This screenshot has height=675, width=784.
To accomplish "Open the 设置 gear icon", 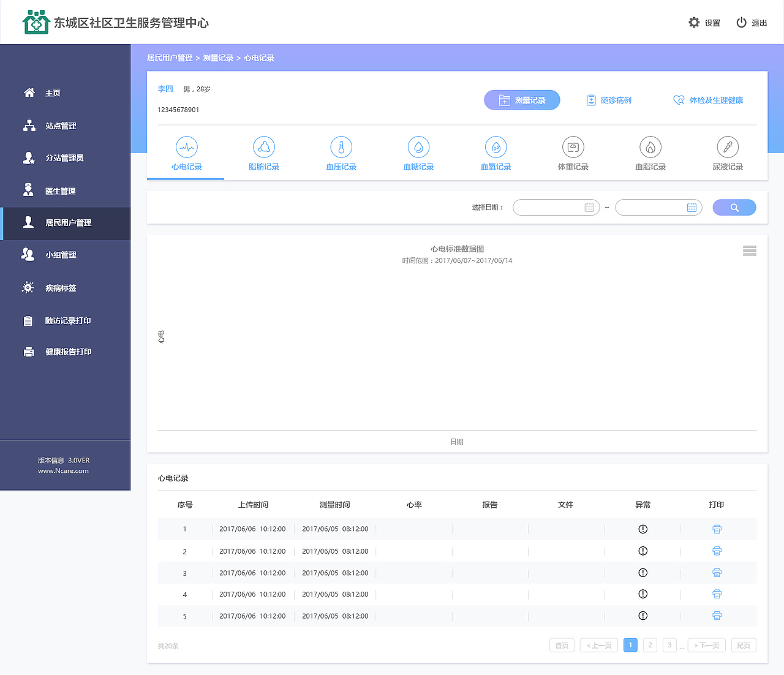I will (x=694, y=22).
